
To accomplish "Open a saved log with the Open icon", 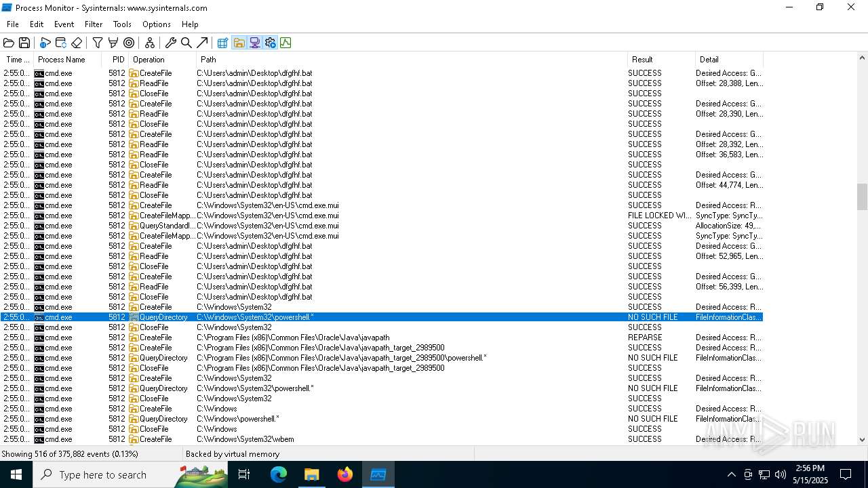I will (9, 43).
